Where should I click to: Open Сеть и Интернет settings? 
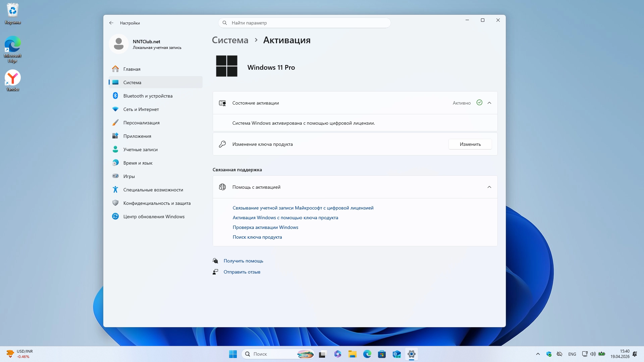tap(141, 109)
